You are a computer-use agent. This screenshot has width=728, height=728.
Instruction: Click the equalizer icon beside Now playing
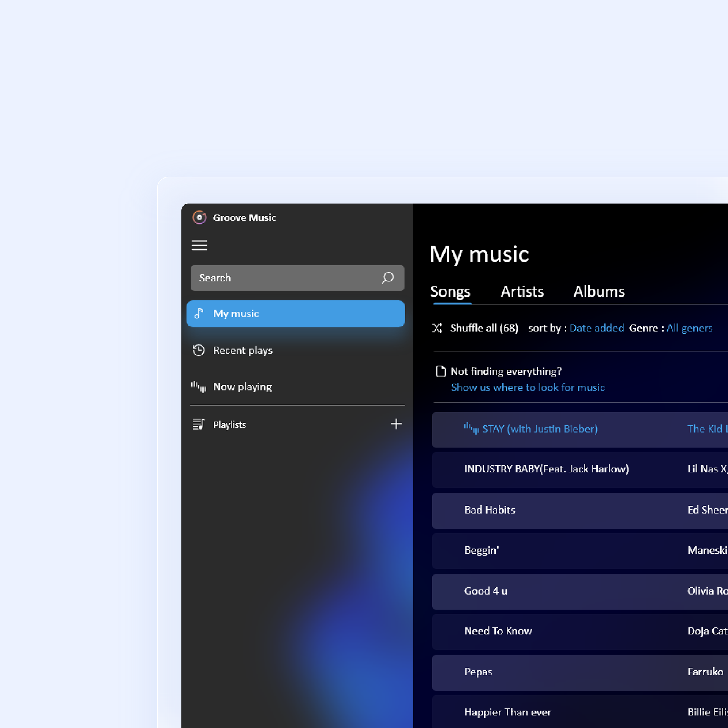coord(199,387)
